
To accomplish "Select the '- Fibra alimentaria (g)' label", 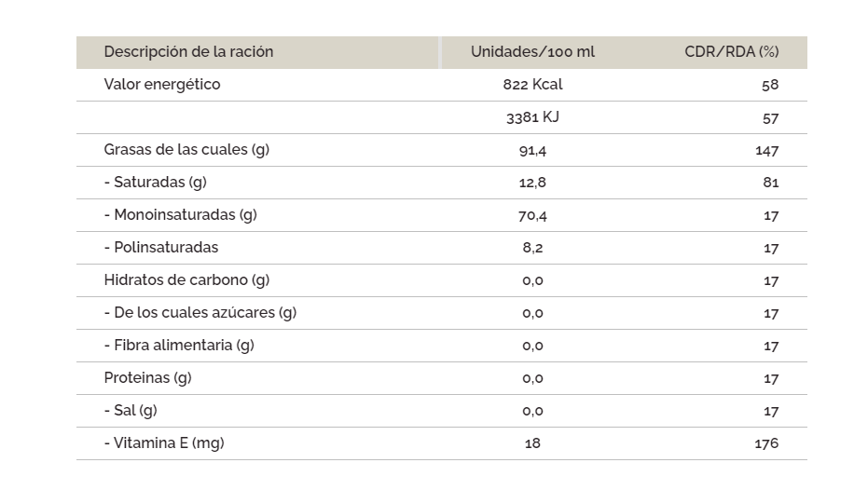I will click(x=178, y=346).
